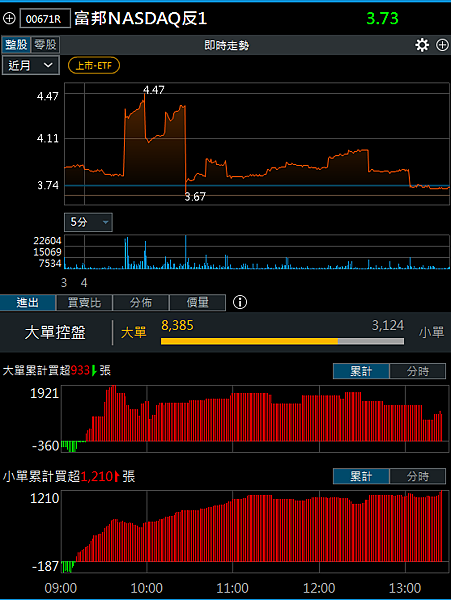The image size is (451, 600).
Task: Click the 11:00 time axis label
Action: click(x=232, y=588)
